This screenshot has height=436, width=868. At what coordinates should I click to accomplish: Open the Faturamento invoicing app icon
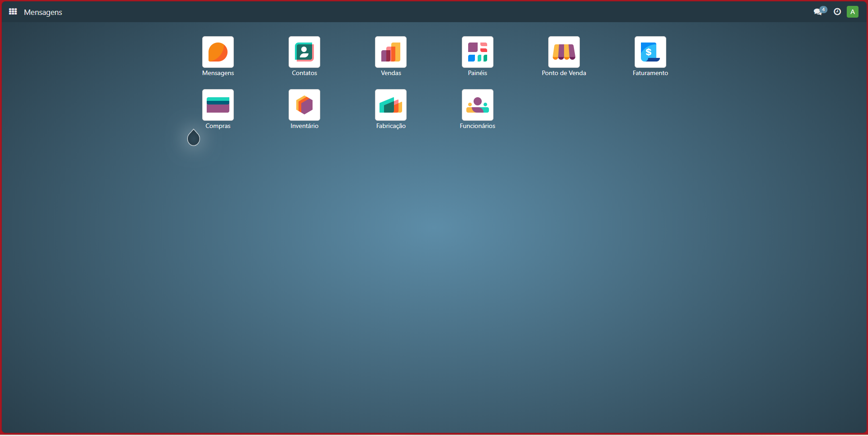pyautogui.click(x=650, y=52)
